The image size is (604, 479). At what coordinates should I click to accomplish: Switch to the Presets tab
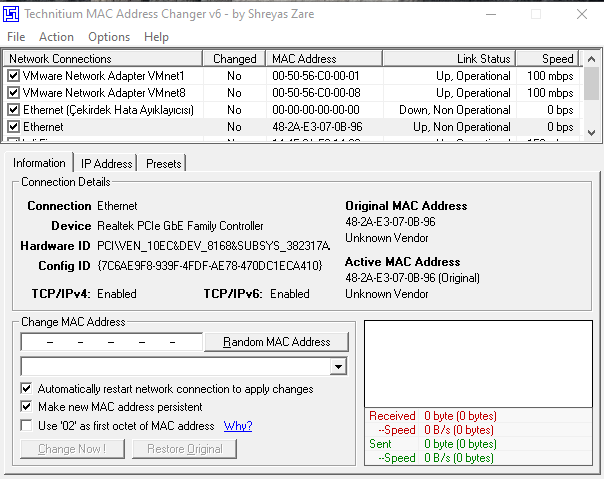[163, 163]
